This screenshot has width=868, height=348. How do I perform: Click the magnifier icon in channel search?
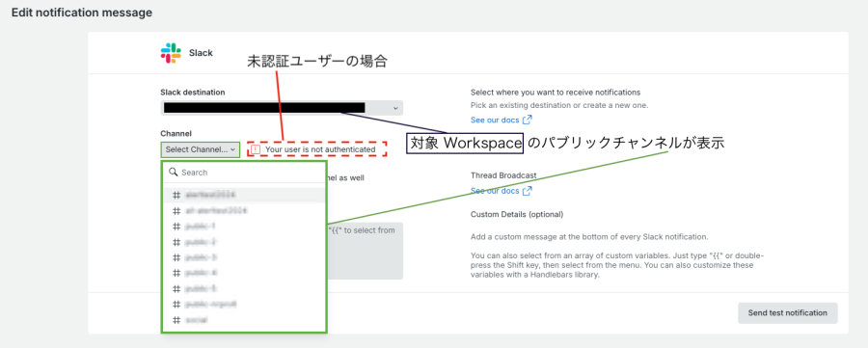[174, 172]
